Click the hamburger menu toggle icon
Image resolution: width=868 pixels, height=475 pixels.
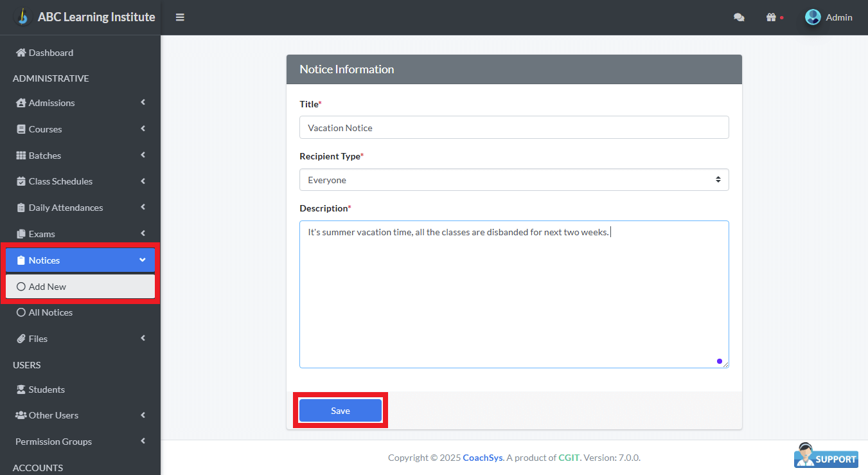[x=180, y=17]
